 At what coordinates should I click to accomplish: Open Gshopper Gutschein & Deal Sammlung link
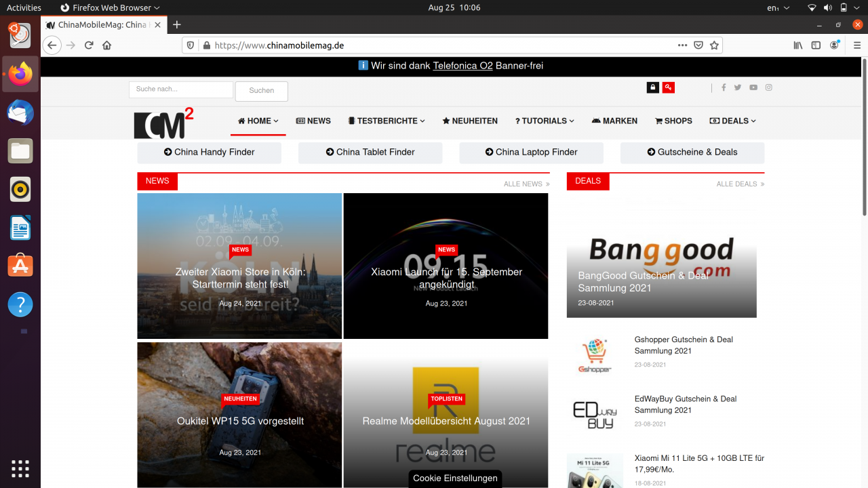coord(684,345)
